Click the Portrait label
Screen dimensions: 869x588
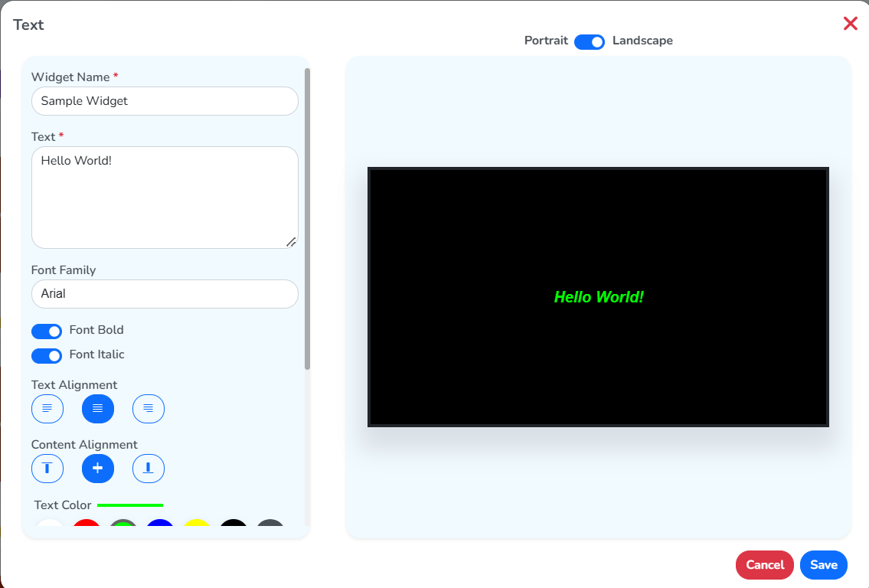[546, 41]
